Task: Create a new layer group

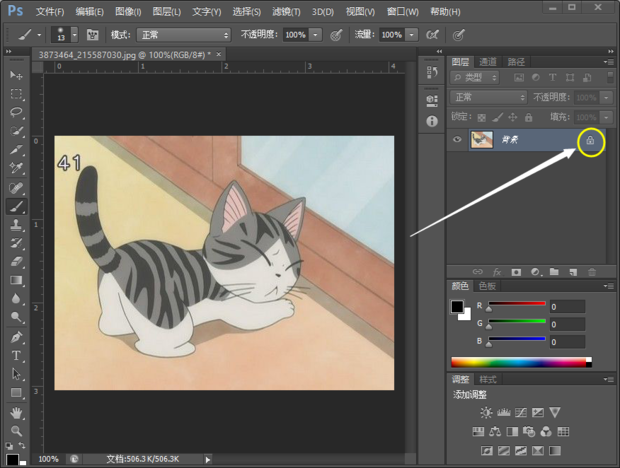Action: [x=554, y=272]
